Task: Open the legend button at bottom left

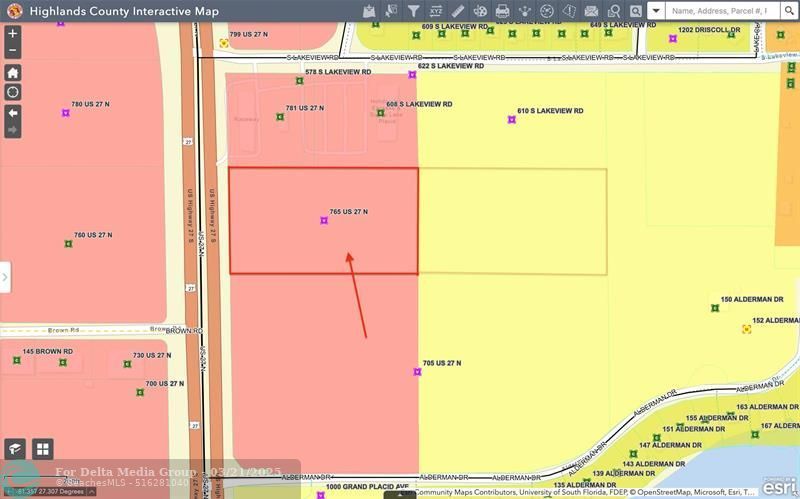Action: [x=15, y=449]
